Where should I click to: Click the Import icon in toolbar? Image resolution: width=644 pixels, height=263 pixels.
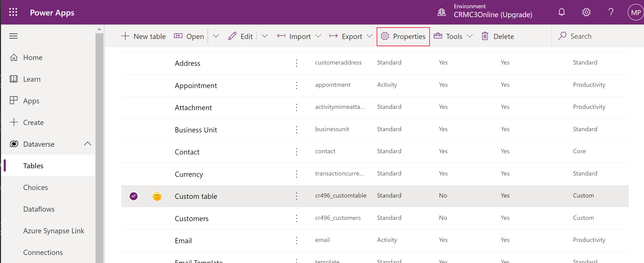pyautogui.click(x=281, y=36)
